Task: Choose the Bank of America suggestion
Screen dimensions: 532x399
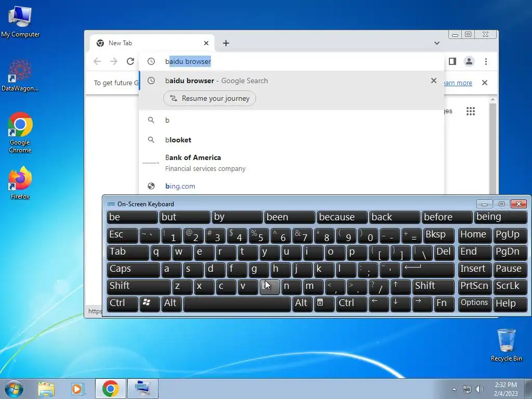Action: [x=291, y=163]
